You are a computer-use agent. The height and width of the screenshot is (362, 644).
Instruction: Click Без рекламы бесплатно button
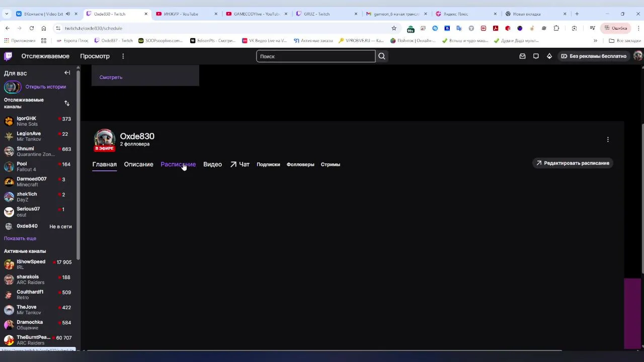594,56
